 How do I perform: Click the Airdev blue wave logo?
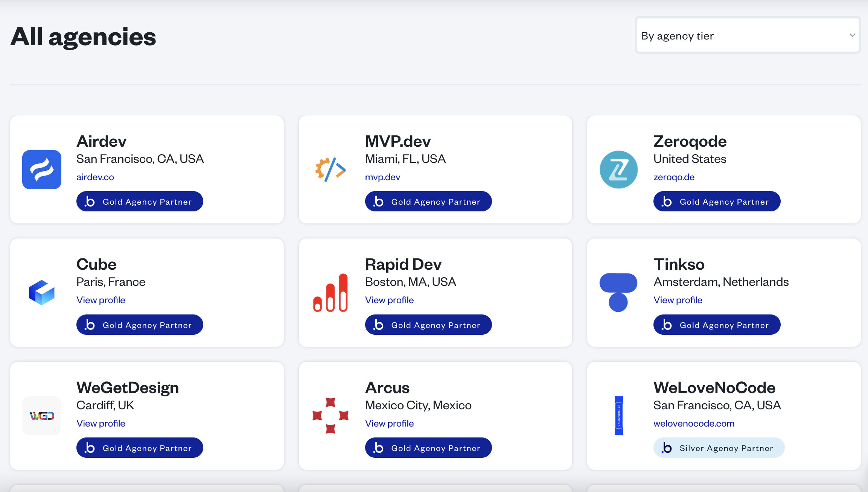click(x=42, y=170)
